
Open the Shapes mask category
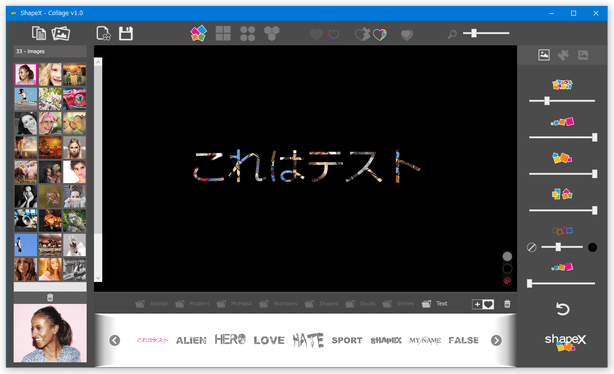pyautogui.click(x=321, y=304)
